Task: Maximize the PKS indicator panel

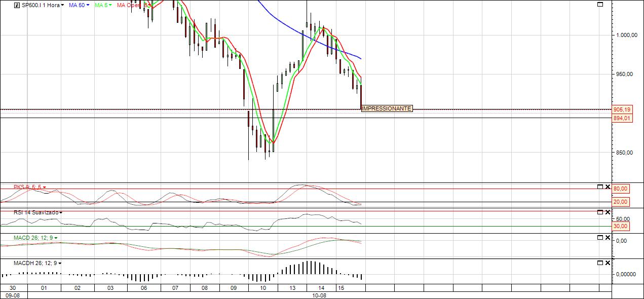Action: click(x=600, y=186)
